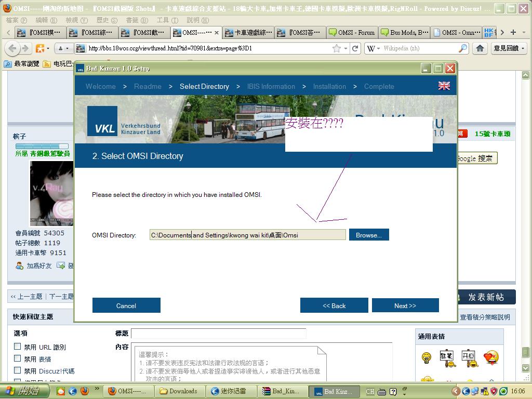This screenshot has width=532, height=399.
Task: Cancel the Bad Kinzau setup
Action: pos(126,305)
